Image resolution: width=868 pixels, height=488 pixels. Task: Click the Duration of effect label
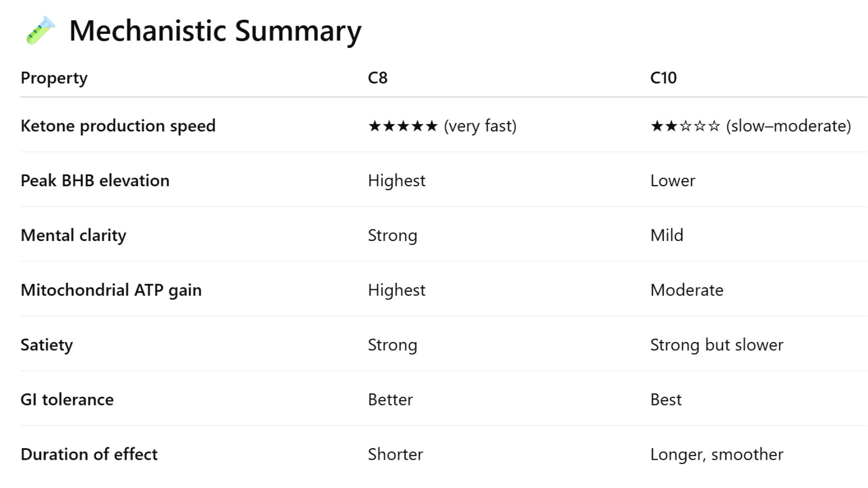click(x=89, y=455)
